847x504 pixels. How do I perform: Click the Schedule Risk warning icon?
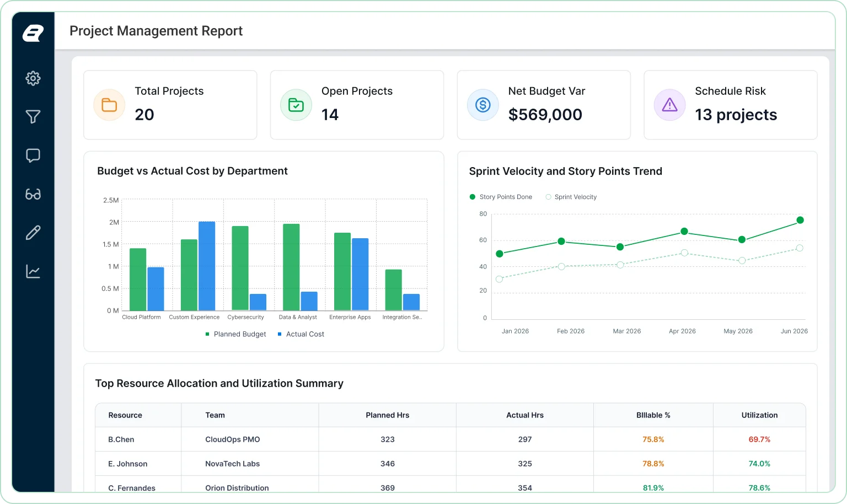[x=669, y=105]
